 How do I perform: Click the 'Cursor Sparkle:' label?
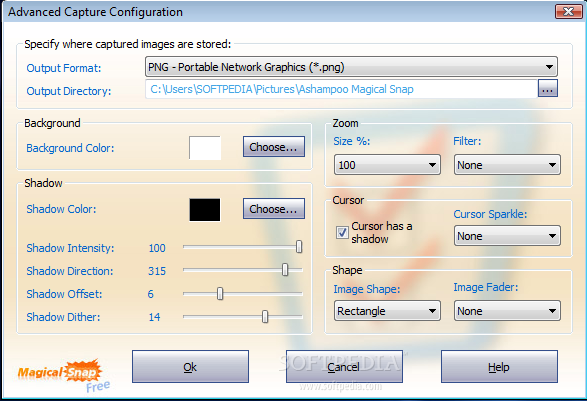490,214
